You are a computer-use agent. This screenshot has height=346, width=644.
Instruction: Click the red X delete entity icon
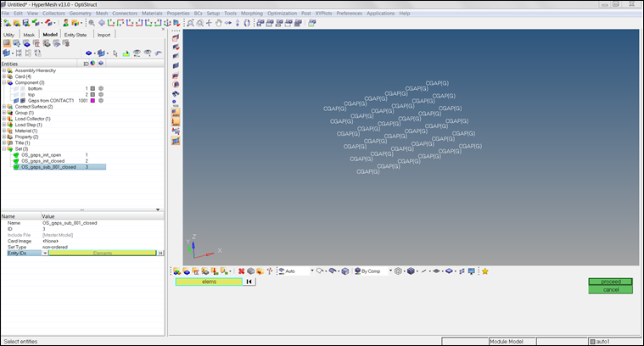[242, 271]
